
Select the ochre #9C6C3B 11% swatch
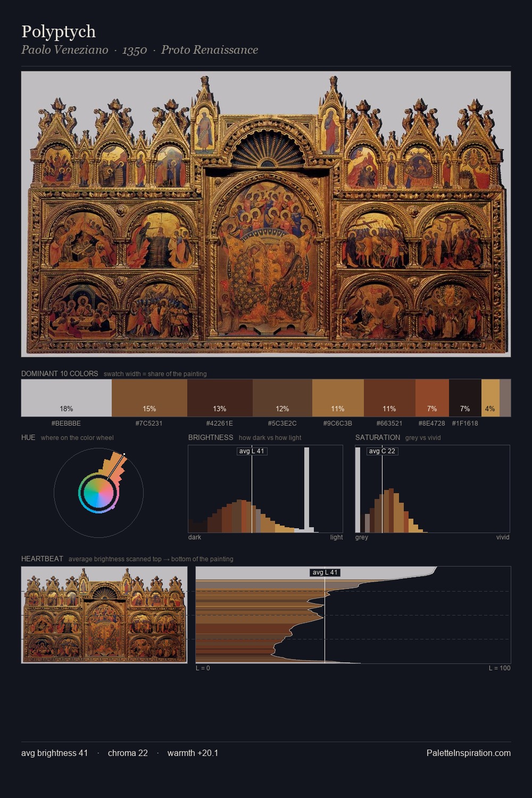click(x=338, y=397)
